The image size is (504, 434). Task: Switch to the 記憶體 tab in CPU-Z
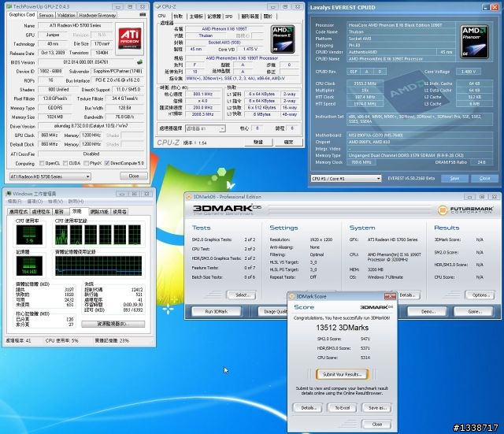[214, 16]
